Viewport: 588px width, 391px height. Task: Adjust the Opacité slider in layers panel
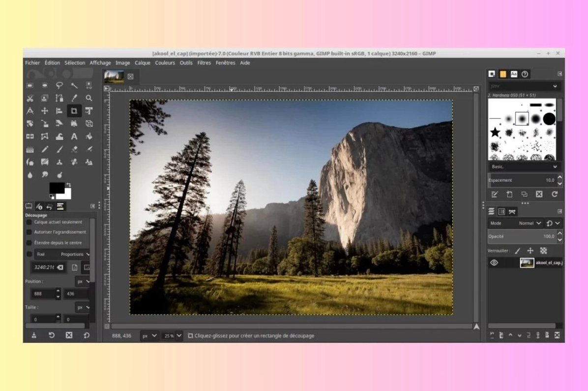click(521, 236)
